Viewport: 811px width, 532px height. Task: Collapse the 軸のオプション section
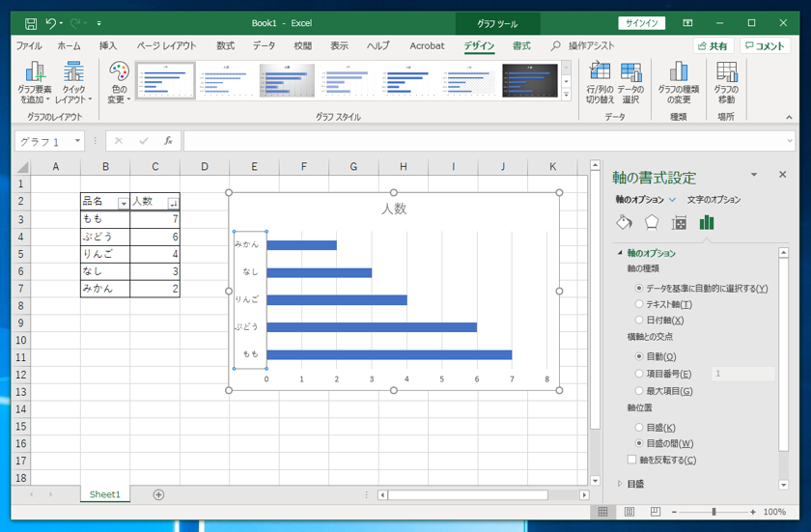620,253
